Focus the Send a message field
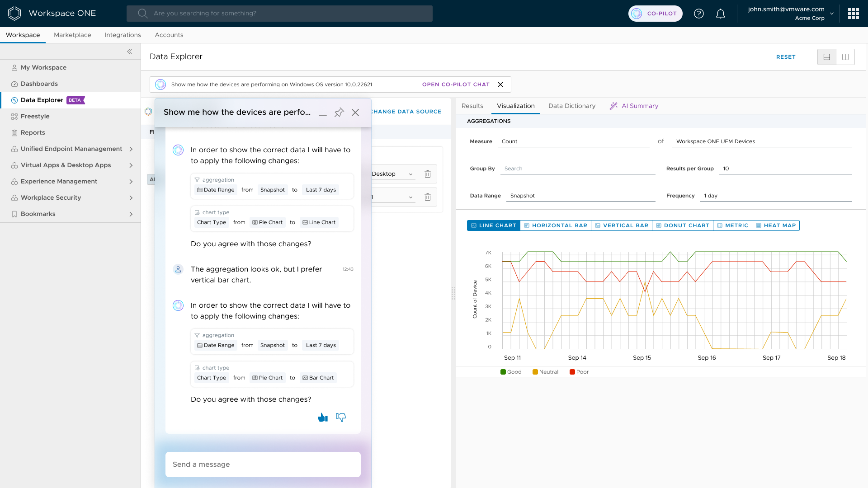This screenshot has width=868, height=488. pyautogui.click(x=263, y=465)
